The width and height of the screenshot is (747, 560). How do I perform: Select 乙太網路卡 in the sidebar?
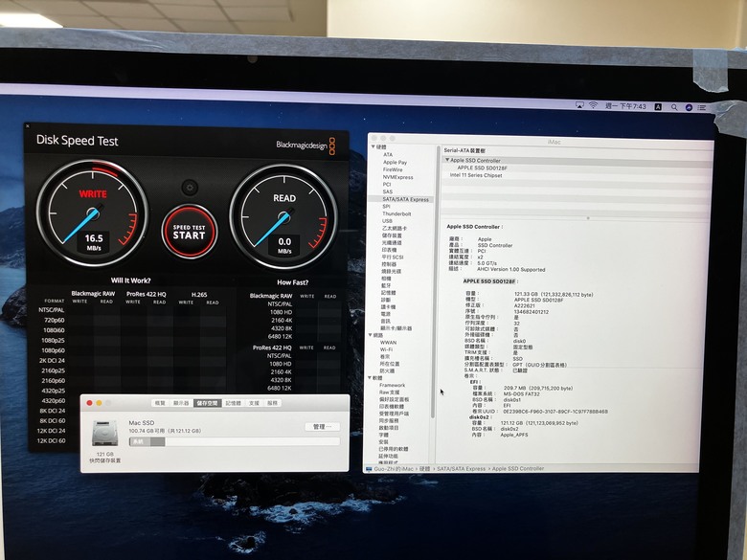[x=395, y=229]
